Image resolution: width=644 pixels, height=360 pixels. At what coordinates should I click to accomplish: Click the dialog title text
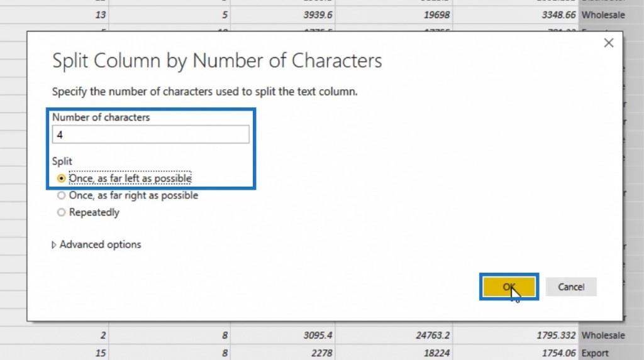pyautogui.click(x=216, y=60)
